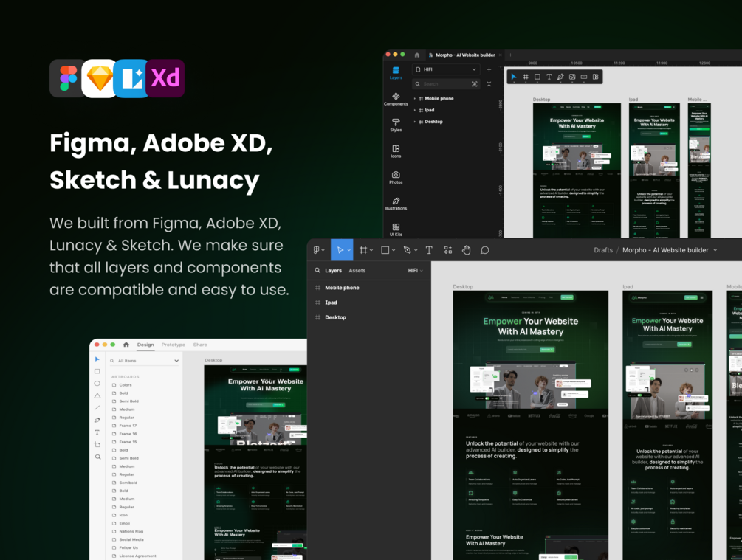Open the HIFI page dropdown in Lunacy
This screenshot has height=560, width=742.
point(446,69)
